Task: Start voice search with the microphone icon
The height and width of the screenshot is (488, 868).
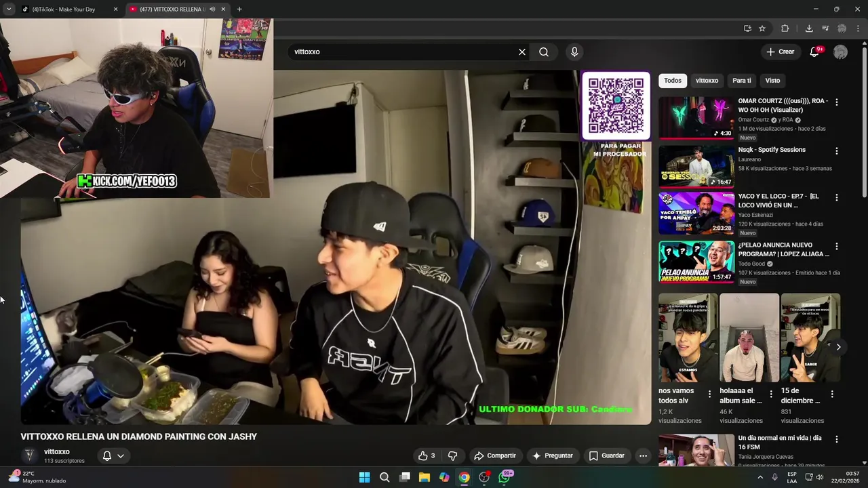Action: click(574, 52)
